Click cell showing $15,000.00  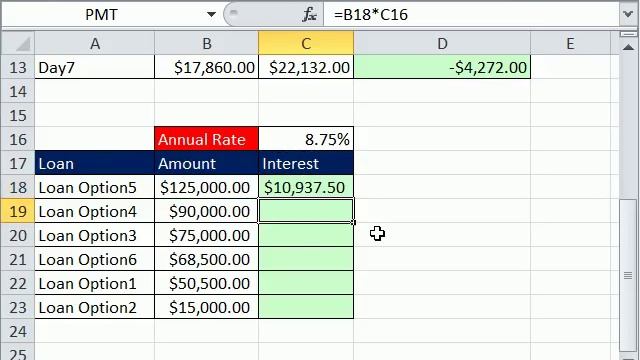click(x=207, y=307)
